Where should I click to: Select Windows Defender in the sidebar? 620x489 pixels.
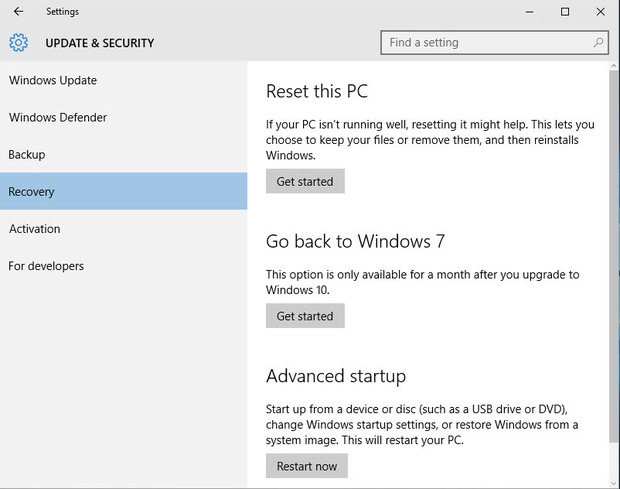pos(58,117)
